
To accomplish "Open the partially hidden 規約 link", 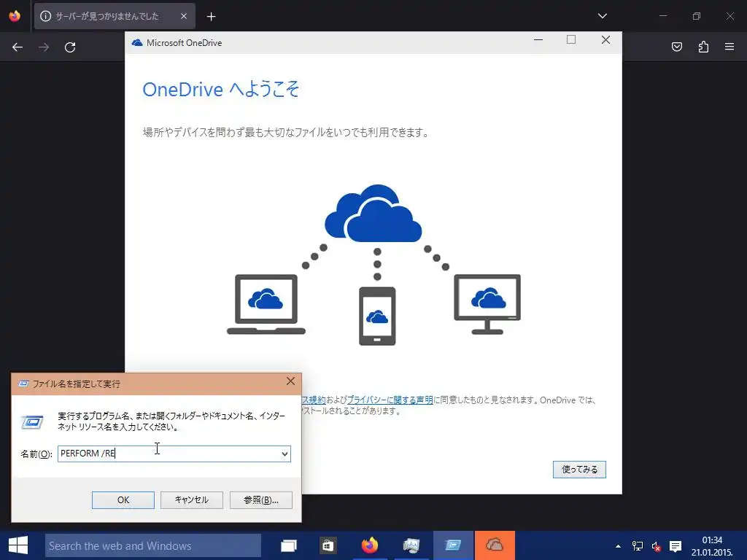I will pyautogui.click(x=314, y=400).
